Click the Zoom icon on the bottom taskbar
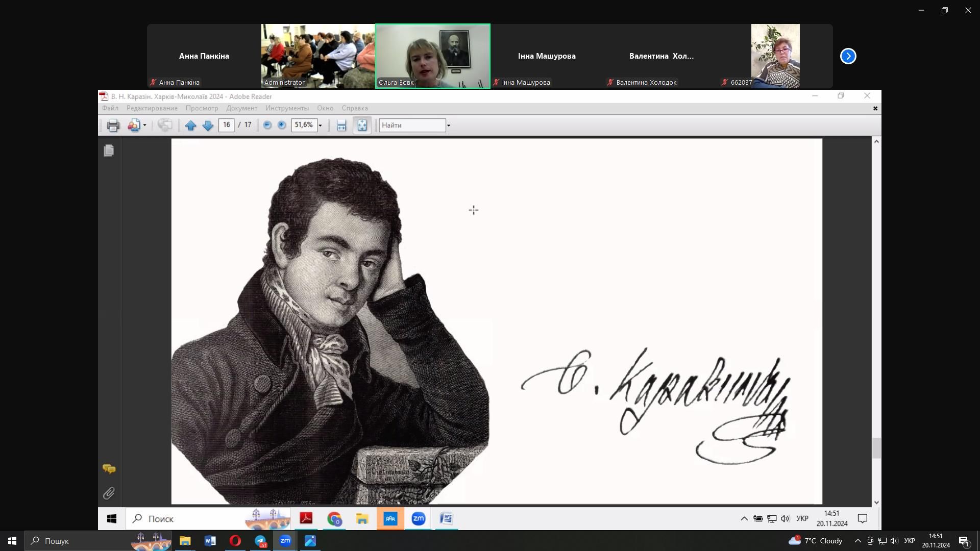The height and width of the screenshot is (551, 980). tap(285, 541)
